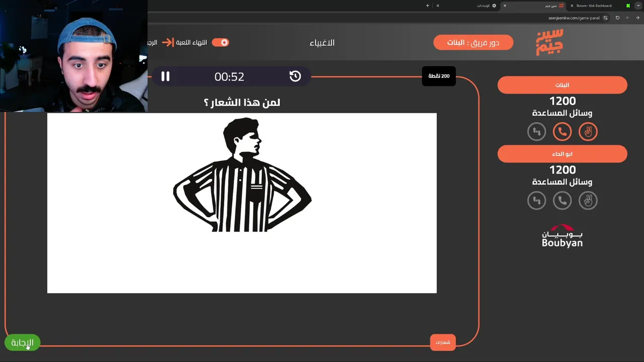Toggle the orange switch in the game header
This screenshot has height=362, width=644.
(220, 43)
